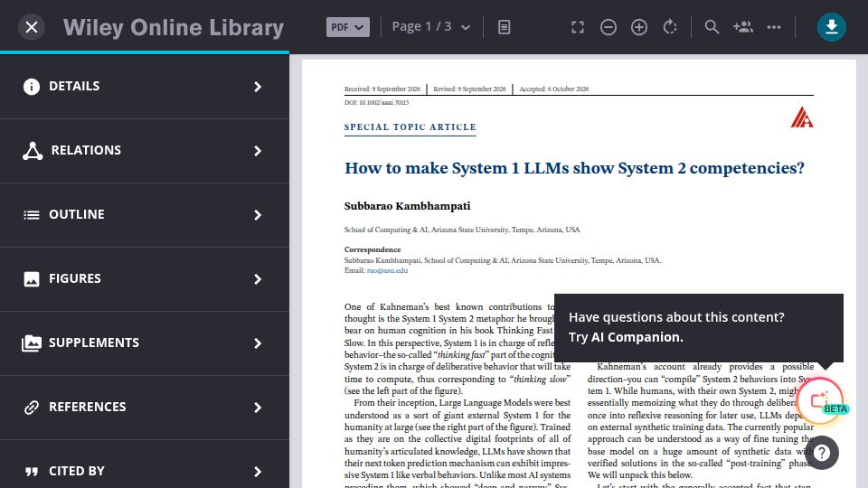This screenshot has height=488, width=868.
Task: Click the Received: 9 September 2026 text
Action: click(382, 89)
